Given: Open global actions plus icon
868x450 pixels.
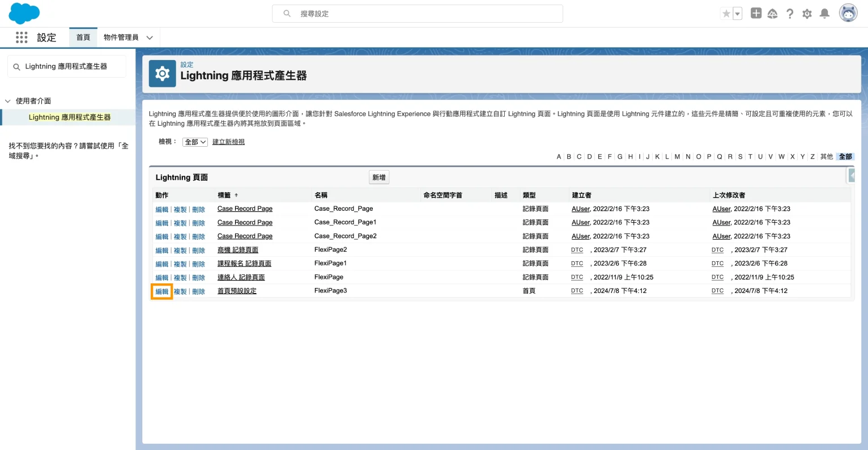Looking at the screenshot, I should point(756,13).
